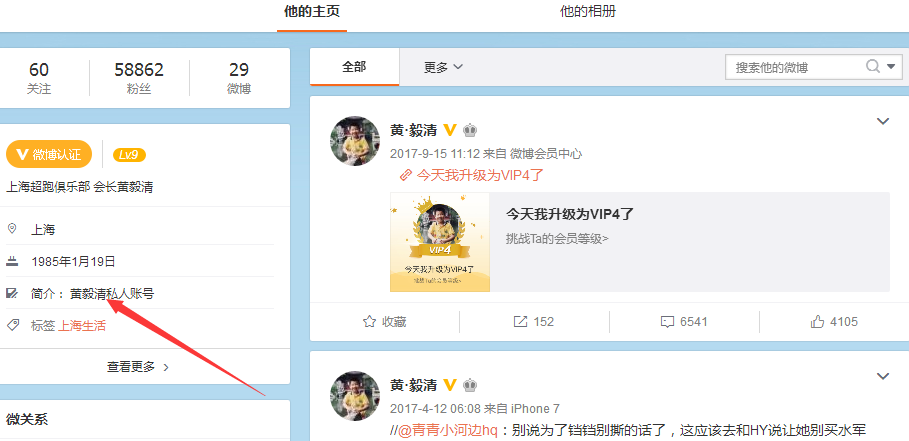This screenshot has width=909, height=441.
Task: Open the second post's chevron menu
Action: [x=882, y=376]
